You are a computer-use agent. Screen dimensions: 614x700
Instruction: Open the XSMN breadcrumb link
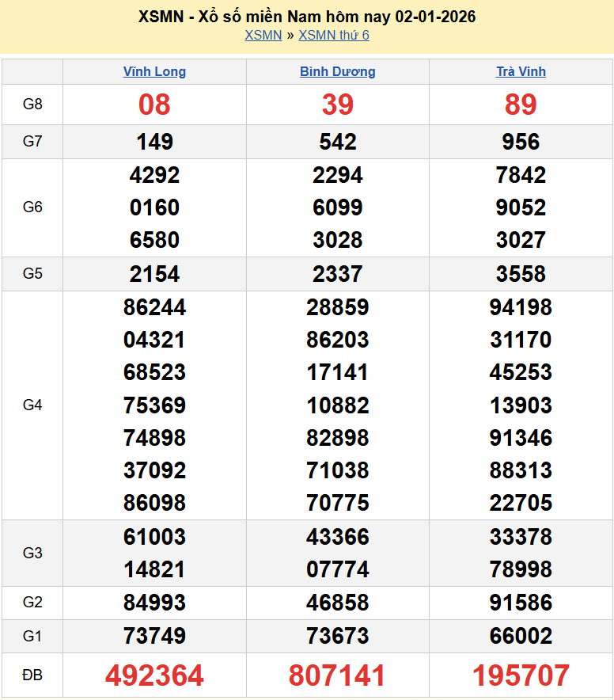[x=263, y=35]
